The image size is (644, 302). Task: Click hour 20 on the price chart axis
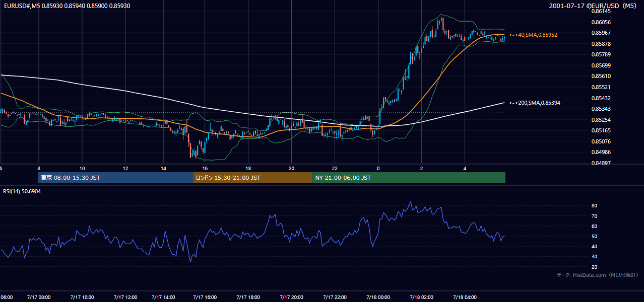(292, 168)
